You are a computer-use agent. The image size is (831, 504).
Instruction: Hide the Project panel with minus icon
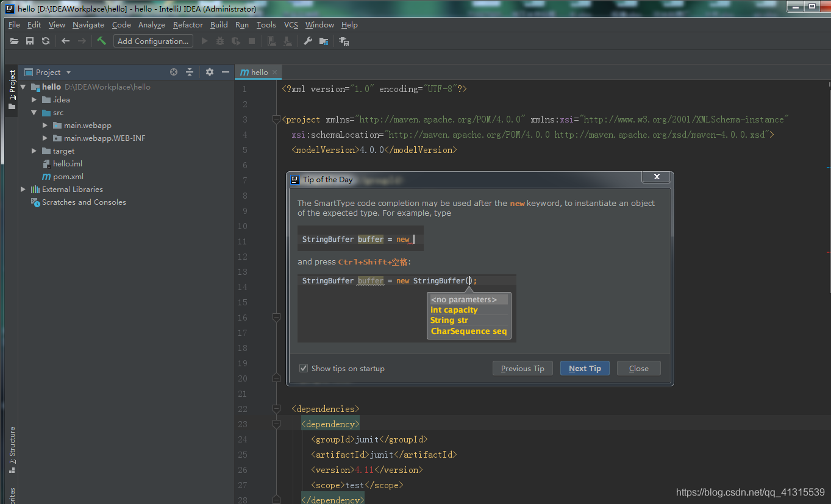225,72
